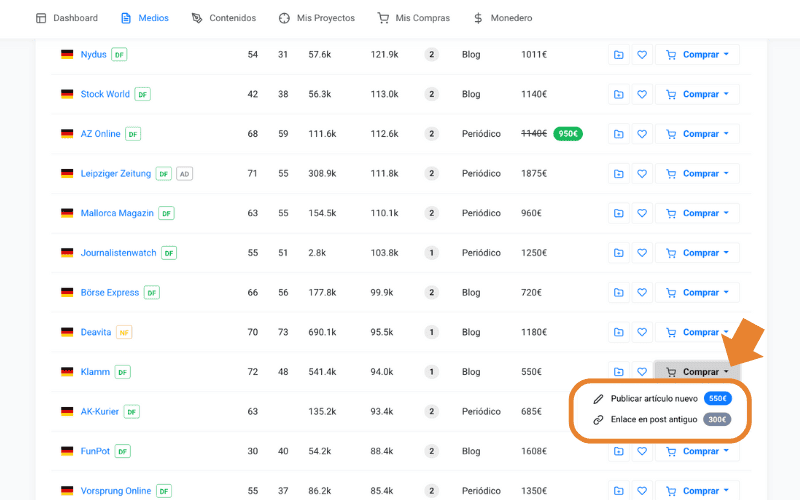The height and width of the screenshot is (500, 800).
Task: Add FunPot to project folder
Action: [x=619, y=452]
